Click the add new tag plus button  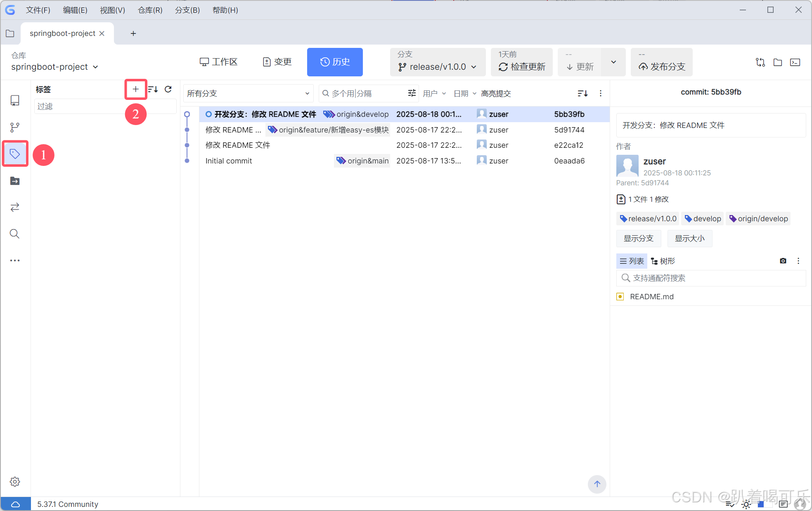tap(135, 89)
